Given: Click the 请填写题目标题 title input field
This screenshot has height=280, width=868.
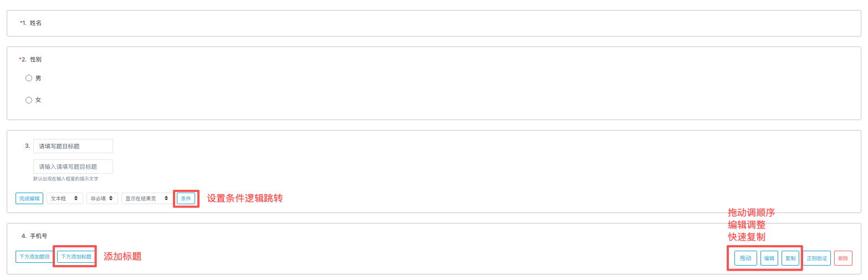Looking at the screenshot, I should 73,146.
